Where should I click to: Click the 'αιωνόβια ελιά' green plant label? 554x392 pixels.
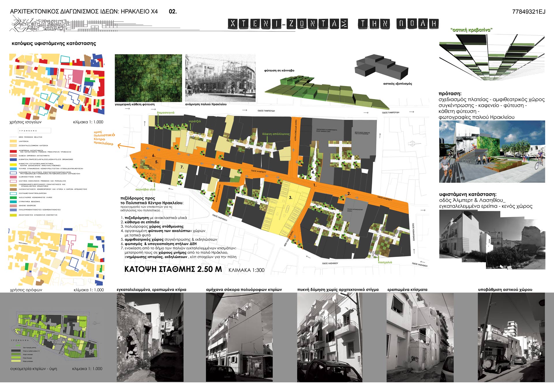click(145, 189)
